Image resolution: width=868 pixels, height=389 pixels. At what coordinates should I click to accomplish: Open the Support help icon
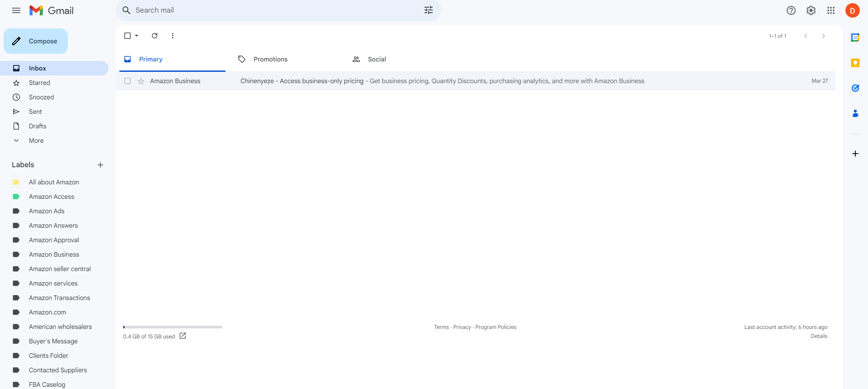791,10
